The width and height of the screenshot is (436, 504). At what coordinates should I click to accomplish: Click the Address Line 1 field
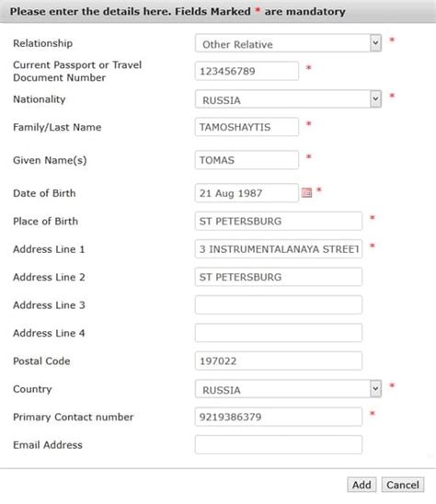click(x=279, y=249)
